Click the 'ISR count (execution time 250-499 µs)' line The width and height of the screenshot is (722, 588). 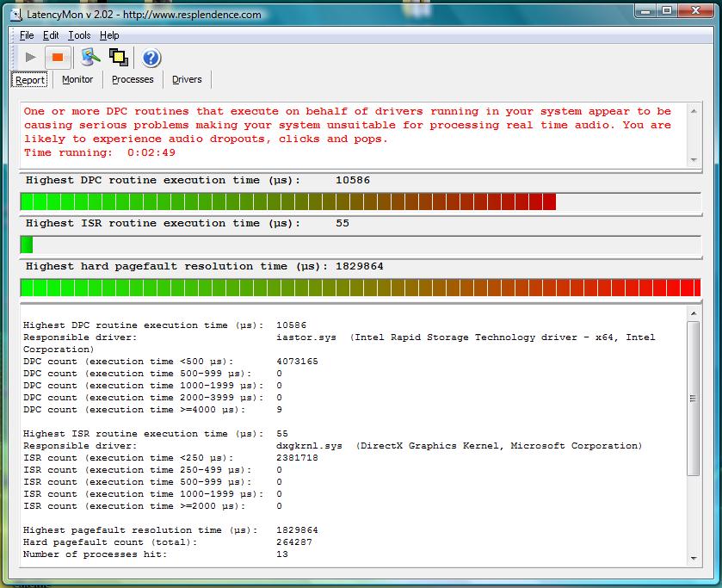tap(153, 470)
